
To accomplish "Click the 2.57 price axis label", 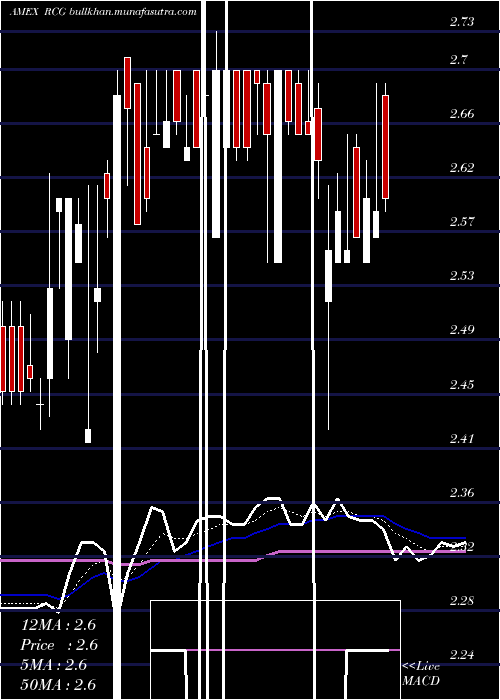I will 462,221.
